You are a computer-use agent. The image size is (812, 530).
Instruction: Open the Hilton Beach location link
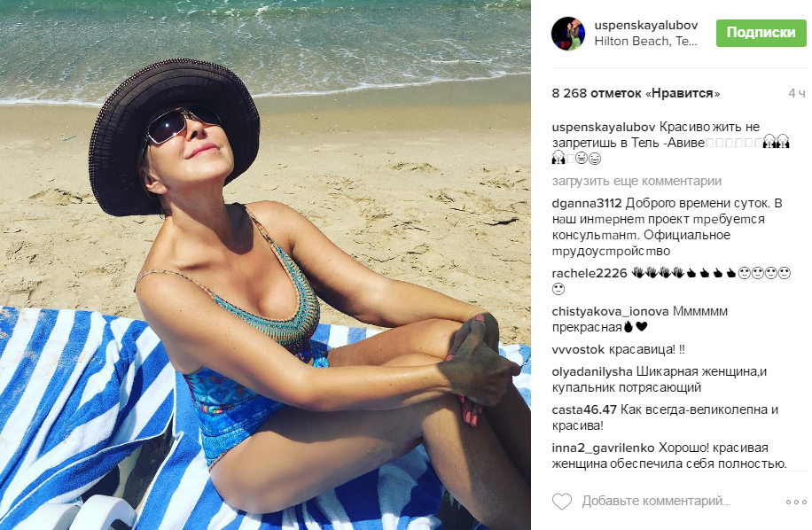point(645,41)
